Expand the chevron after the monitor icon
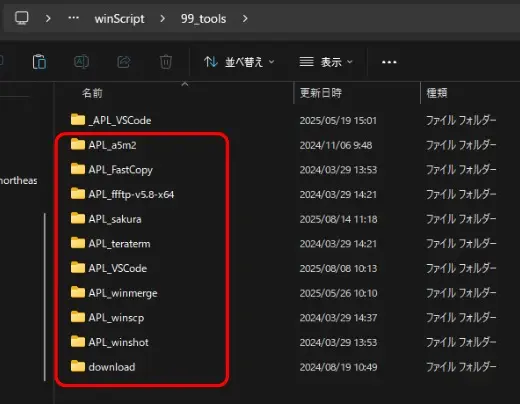The height and width of the screenshot is (404, 520). 48,18
